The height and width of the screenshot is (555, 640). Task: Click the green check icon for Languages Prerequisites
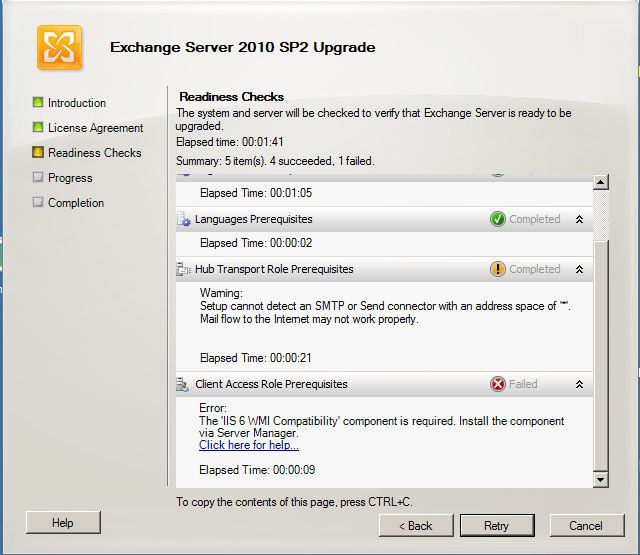tap(498, 219)
